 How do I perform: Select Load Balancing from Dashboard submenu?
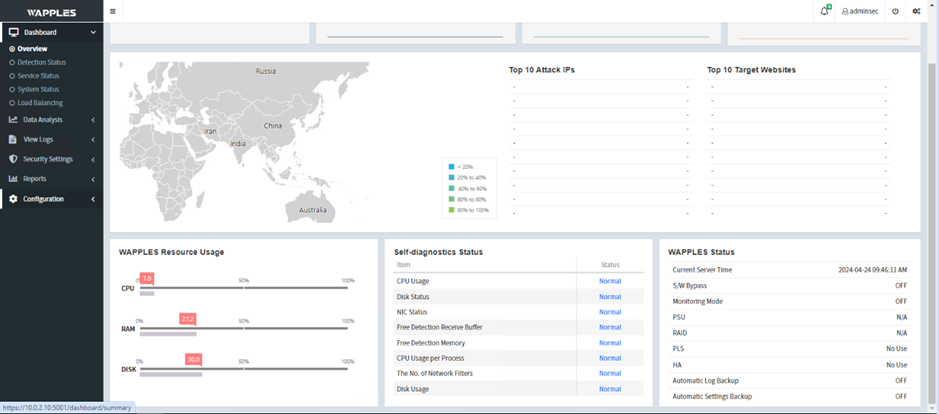click(x=40, y=103)
